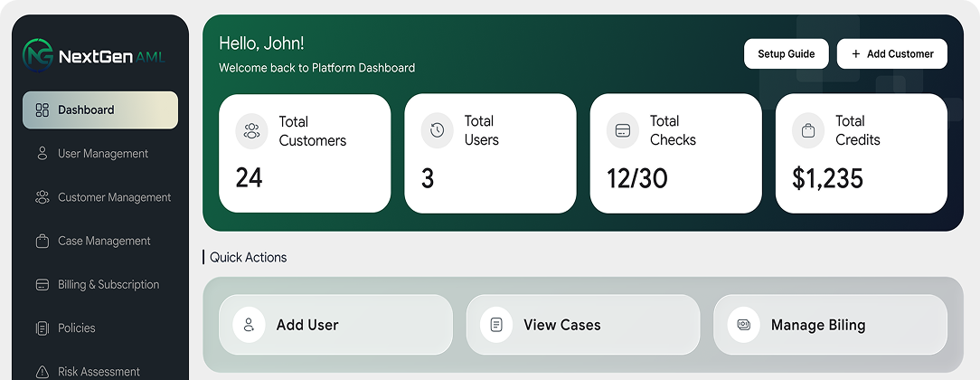Click the Total Checks card icon
This screenshot has height=380, width=980.
623,130
